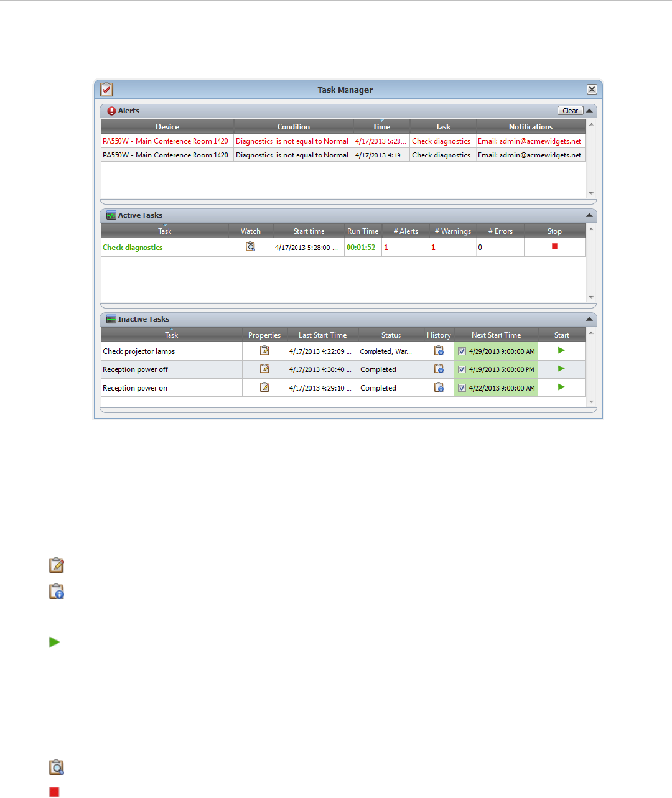The height and width of the screenshot is (798, 672).
Task: Click the watch legend icon below the window
Action: tap(57, 768)
